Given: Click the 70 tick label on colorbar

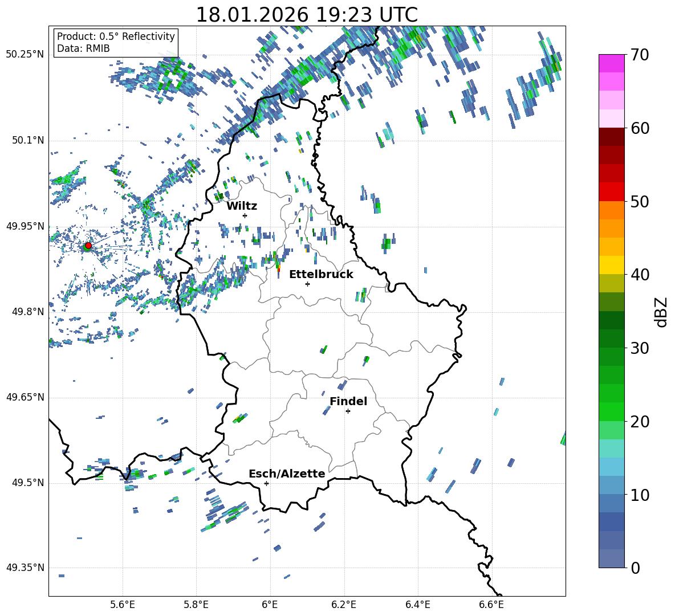Looking at the screenshot, I should [640, 55].
